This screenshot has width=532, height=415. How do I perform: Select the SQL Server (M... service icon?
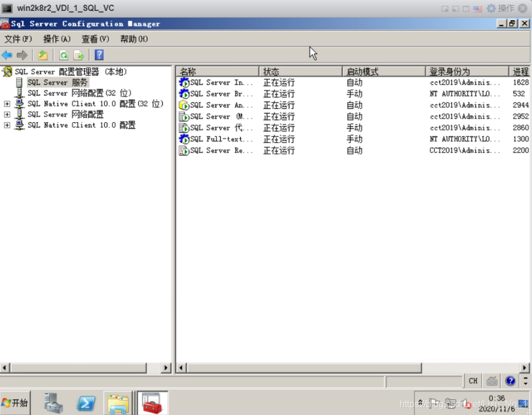point(184,116)
